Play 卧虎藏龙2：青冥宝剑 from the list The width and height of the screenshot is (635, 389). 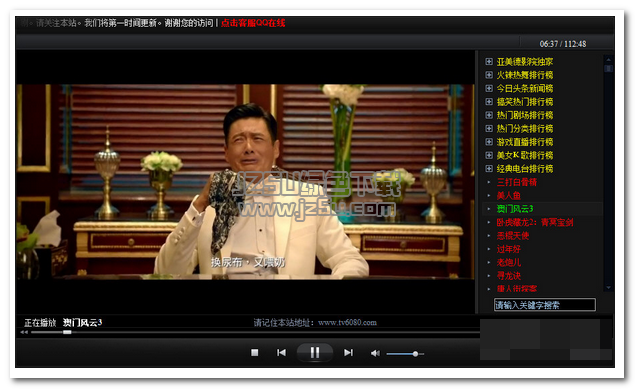(535, 222)
